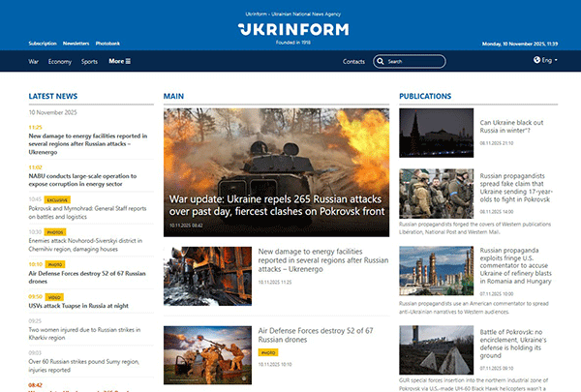
Task: Open the LATEST NEWS section heading
Action: point(53,97)
